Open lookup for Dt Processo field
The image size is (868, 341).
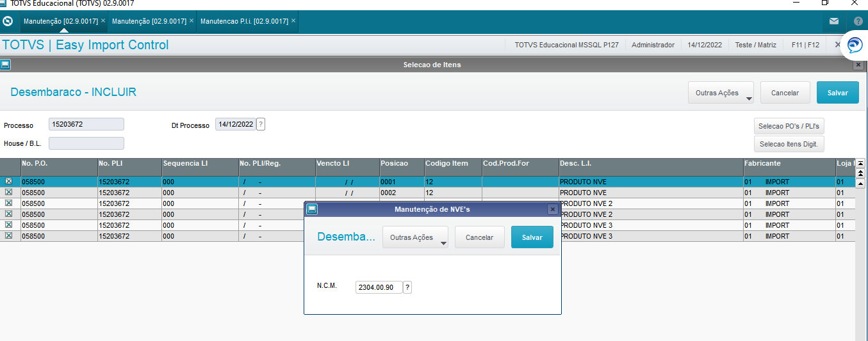[x=261, y=124]
